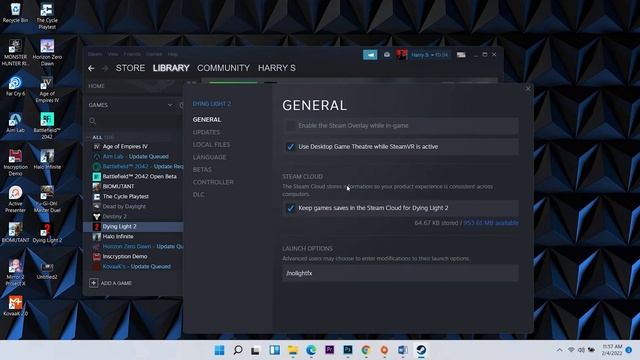Open the DLC properties section
This screenshot has height=360, width=640.
pyautogui.click(x=198, y=195)
